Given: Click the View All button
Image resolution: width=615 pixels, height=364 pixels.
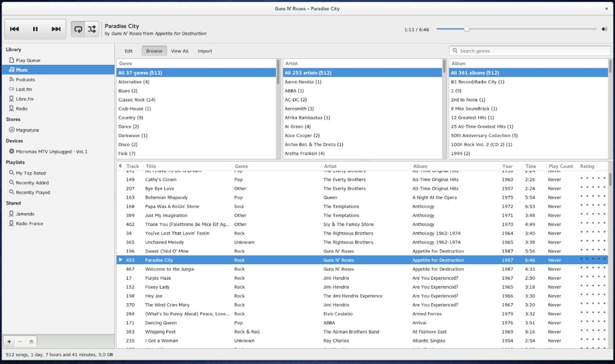Looking at the screenshot, I should point(180,51).
